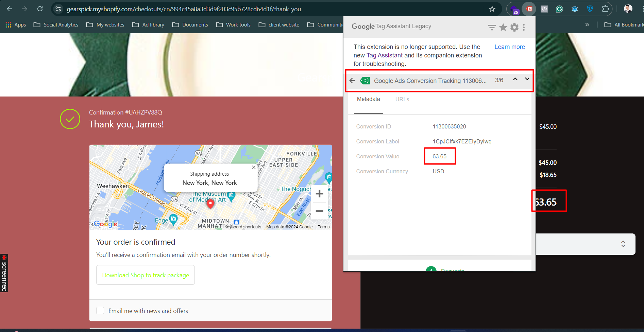The image size is (644, 332).
Task: Open the Ad library bookmark folder
Action: click(148, 25)
